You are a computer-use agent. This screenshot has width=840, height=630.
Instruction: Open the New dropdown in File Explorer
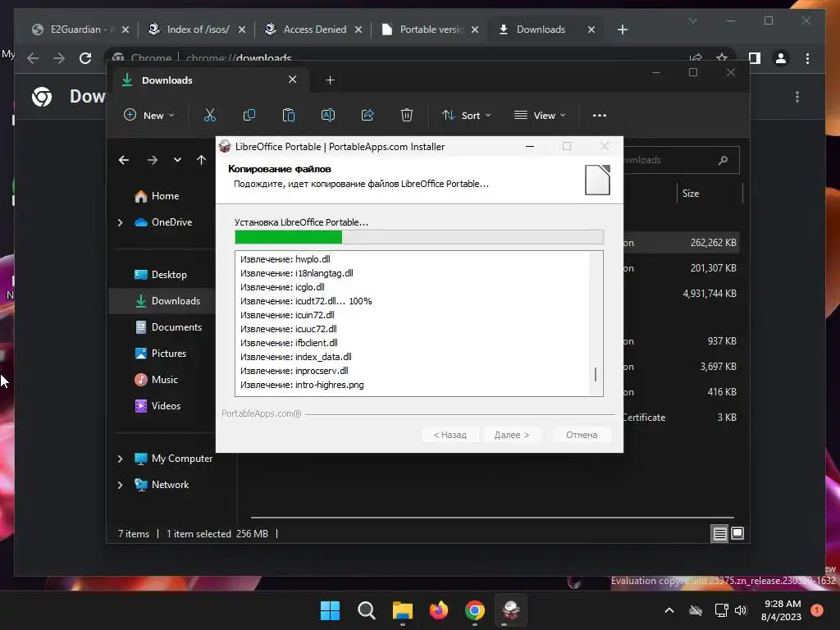(x=149, y=115)
